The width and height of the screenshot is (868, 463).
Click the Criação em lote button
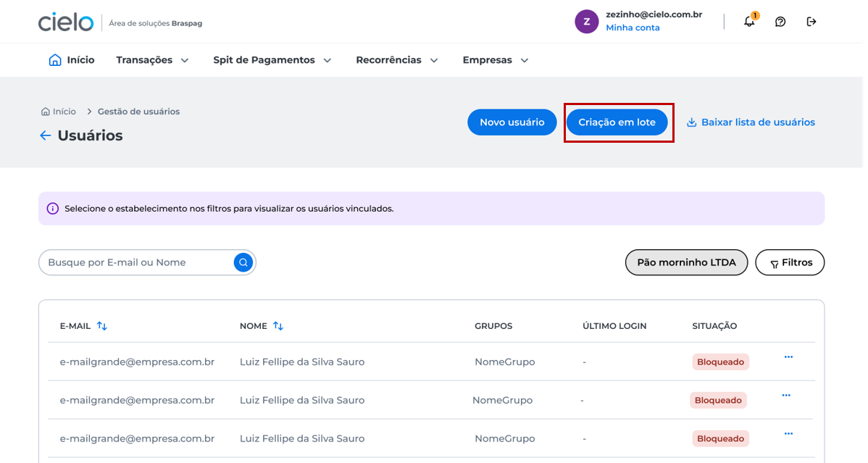tap(617, 122)
